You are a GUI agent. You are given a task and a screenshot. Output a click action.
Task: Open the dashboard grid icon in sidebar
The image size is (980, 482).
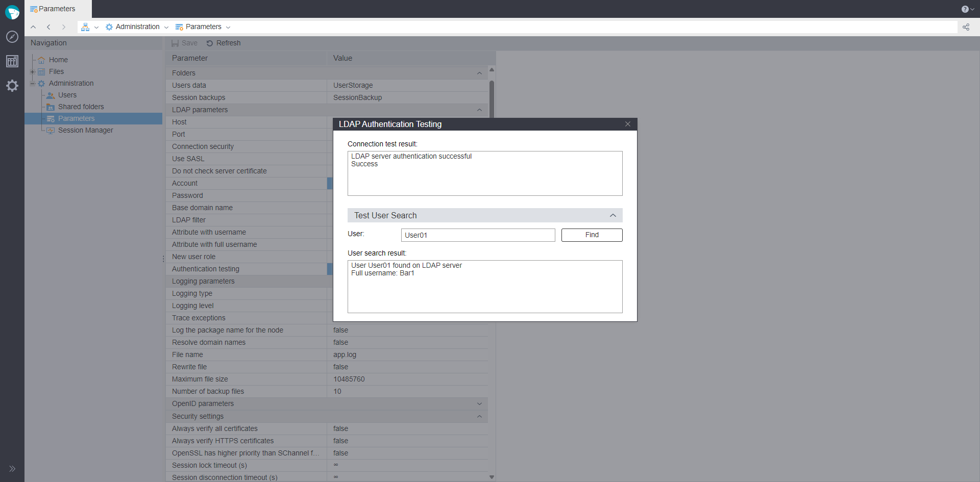[12, 61]
